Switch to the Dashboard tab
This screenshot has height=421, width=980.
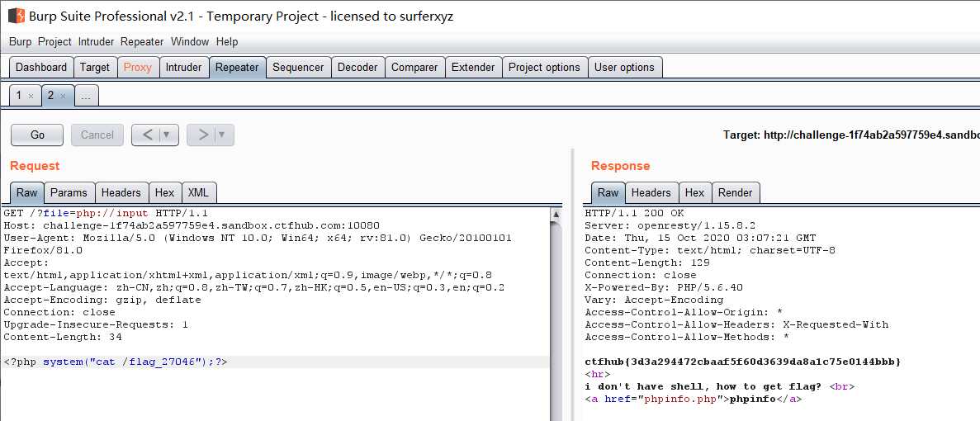coord(41,68)
